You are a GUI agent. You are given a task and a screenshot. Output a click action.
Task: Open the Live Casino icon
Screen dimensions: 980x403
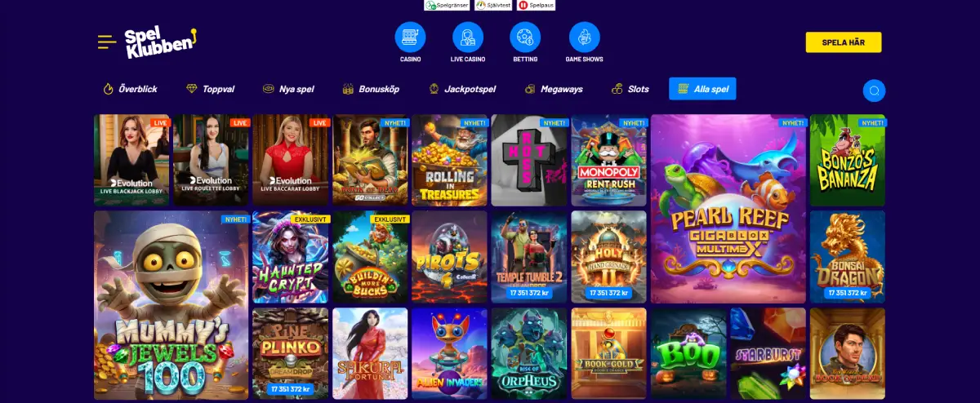(468, 38)
